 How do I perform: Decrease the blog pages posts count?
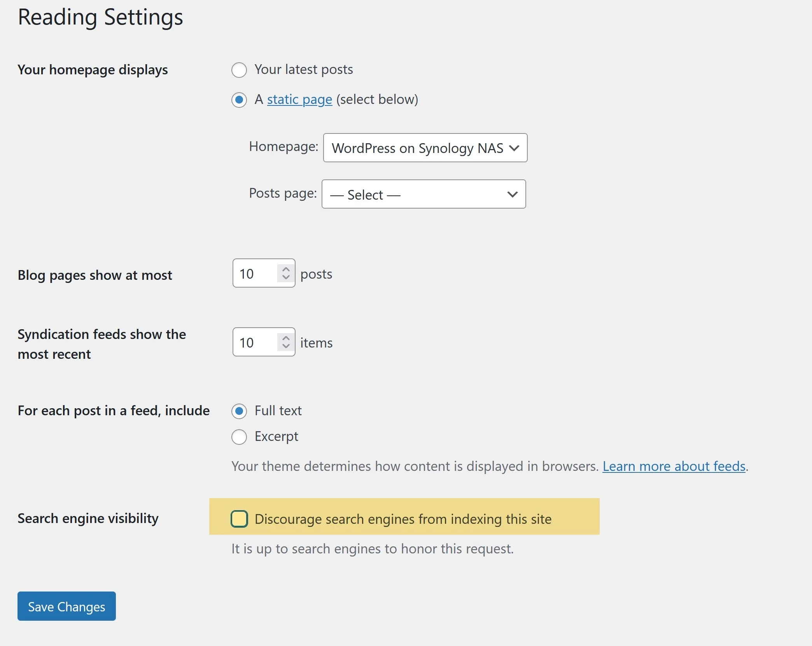coord(285,278)
